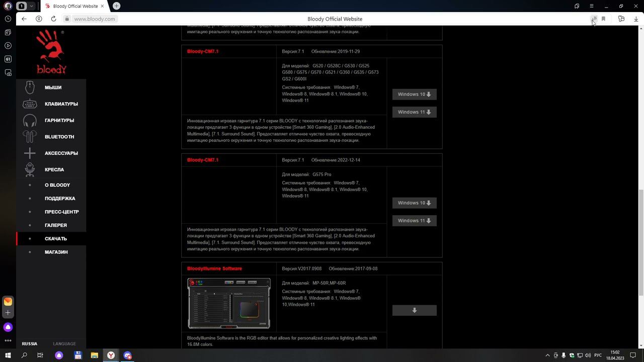This screenshot has height=362, width=644.
Task: Open File Explorer from the taskbar
Action: click(94, 355)
